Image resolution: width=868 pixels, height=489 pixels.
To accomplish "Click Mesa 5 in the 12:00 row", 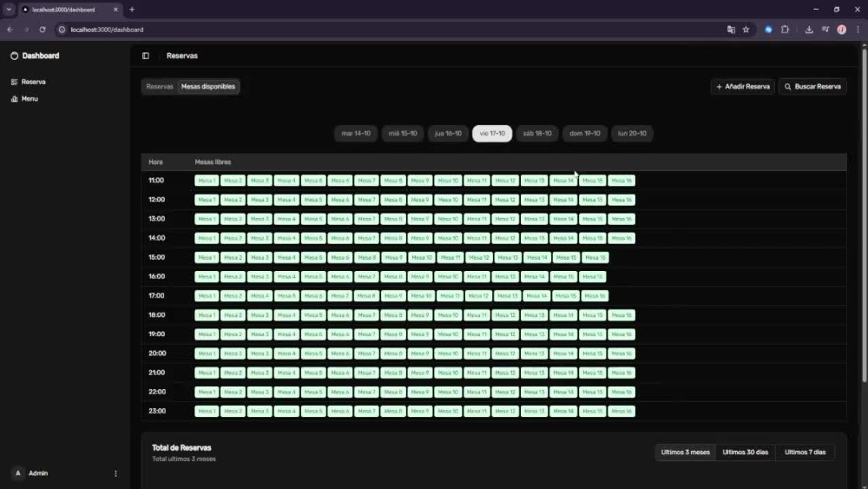I will point(312,200).
